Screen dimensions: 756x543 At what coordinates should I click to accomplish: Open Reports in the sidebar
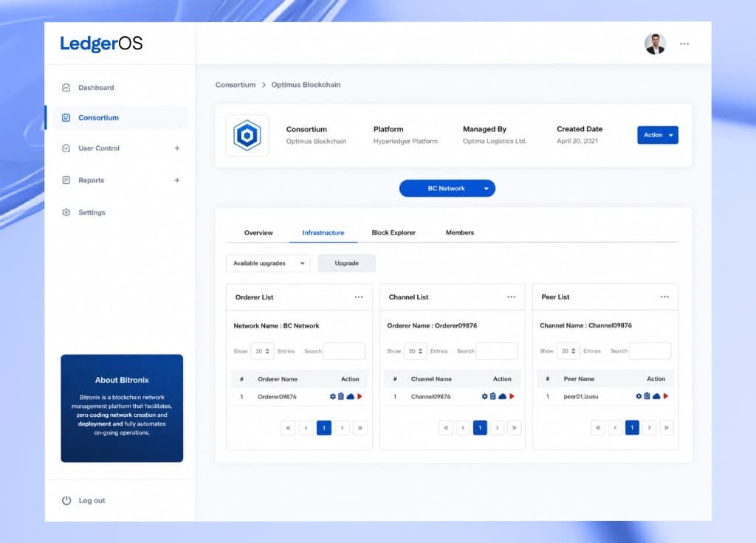coord(91,180)
